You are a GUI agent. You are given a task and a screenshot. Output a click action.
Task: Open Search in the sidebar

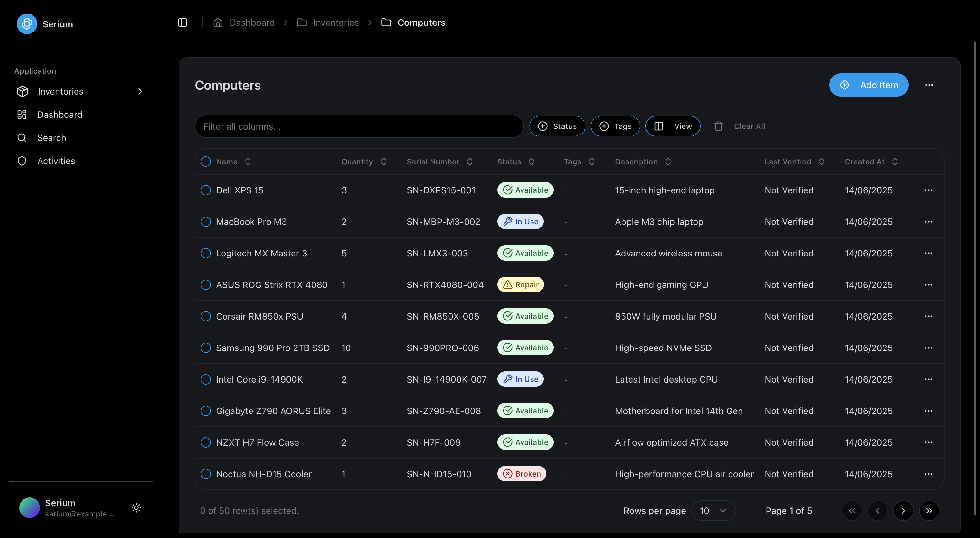pos(51,138)
